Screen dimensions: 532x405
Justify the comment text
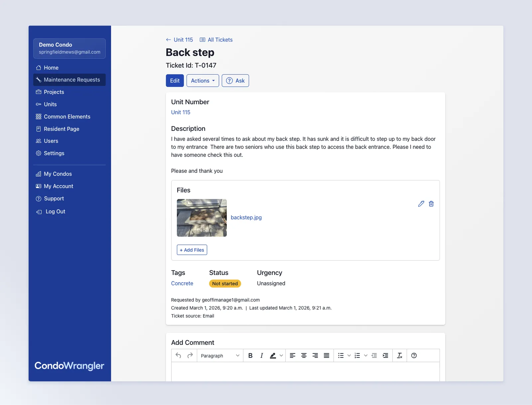click(327, 355)
